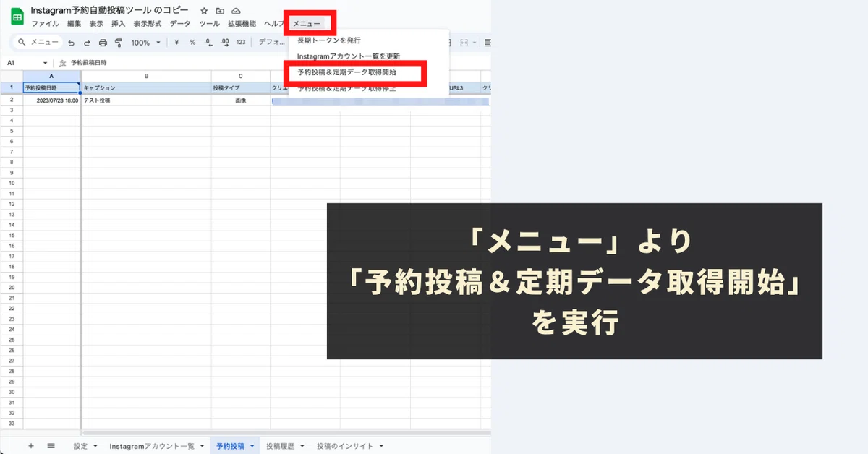
Task: Open Instagramアカウント一覧 tab dropdown arrow
Action: [x=202, y=446]
